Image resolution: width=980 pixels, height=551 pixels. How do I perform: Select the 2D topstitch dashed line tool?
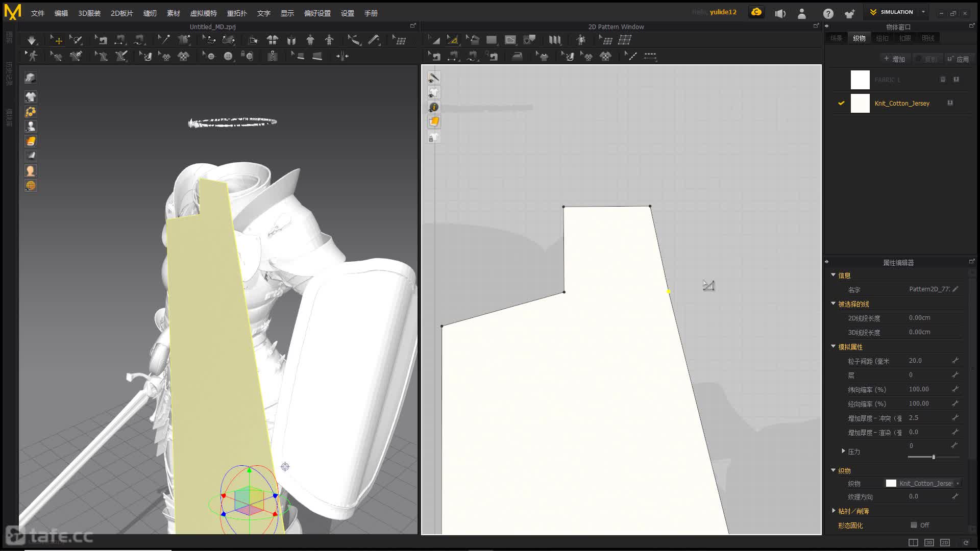(x=650, y=56)
